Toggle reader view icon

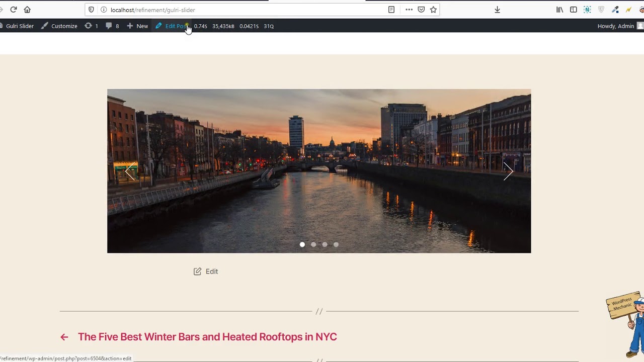coord(391,10)
